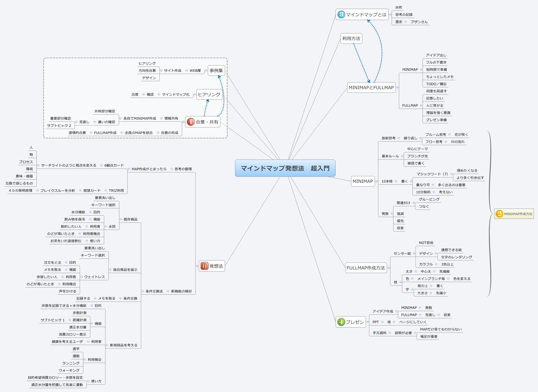Collapse the FULLMAP作成方法 branch

[x=389, y=268]
